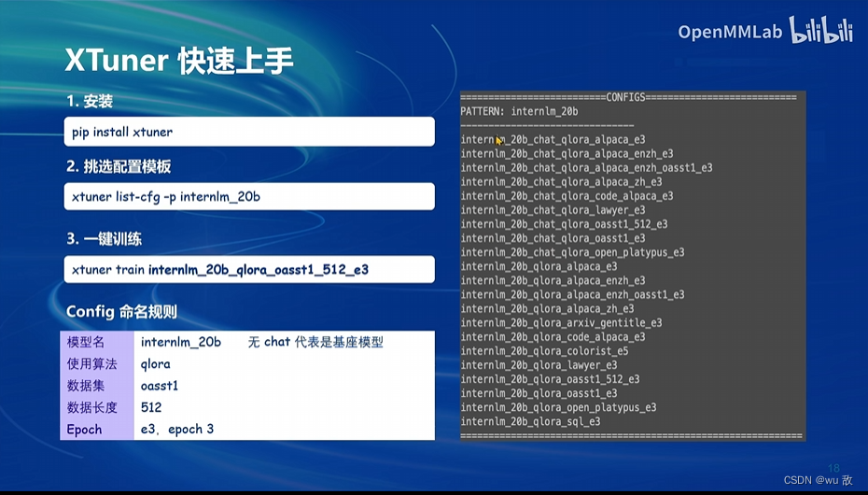This screenshot has width=868, height=495.
Task: Select the "e3, epoch 3" table cell
Action: pyautogui.click(x=177, y=429)
